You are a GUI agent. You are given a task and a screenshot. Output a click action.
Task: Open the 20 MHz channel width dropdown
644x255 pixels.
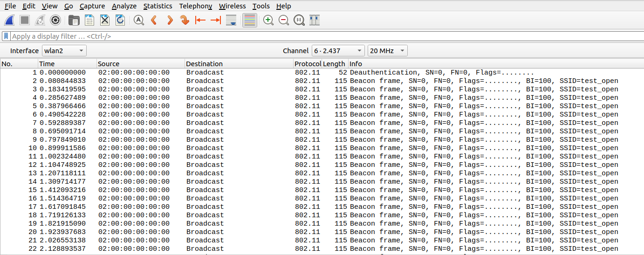387,51
